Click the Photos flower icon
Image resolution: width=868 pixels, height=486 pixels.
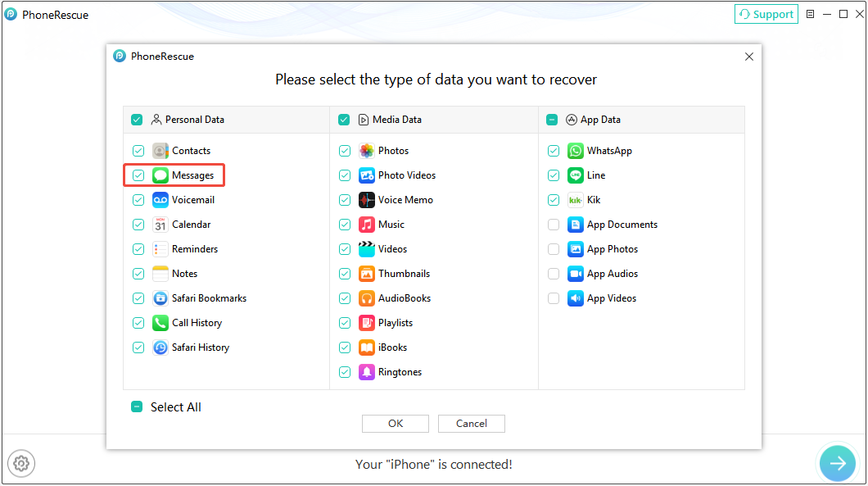[x=367, y=151]
